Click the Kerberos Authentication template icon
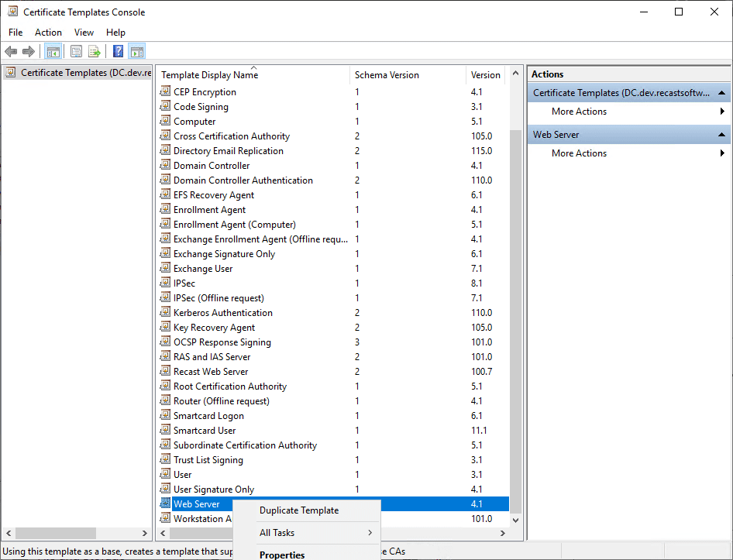This screenshot has height=560, width=733. point(165,312)
